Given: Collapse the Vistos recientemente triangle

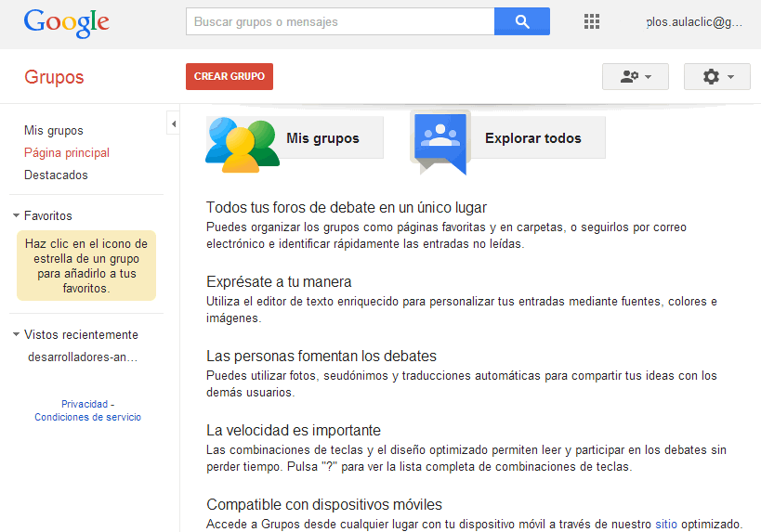Looking at the screenshot, I should (x=16, y=334).
